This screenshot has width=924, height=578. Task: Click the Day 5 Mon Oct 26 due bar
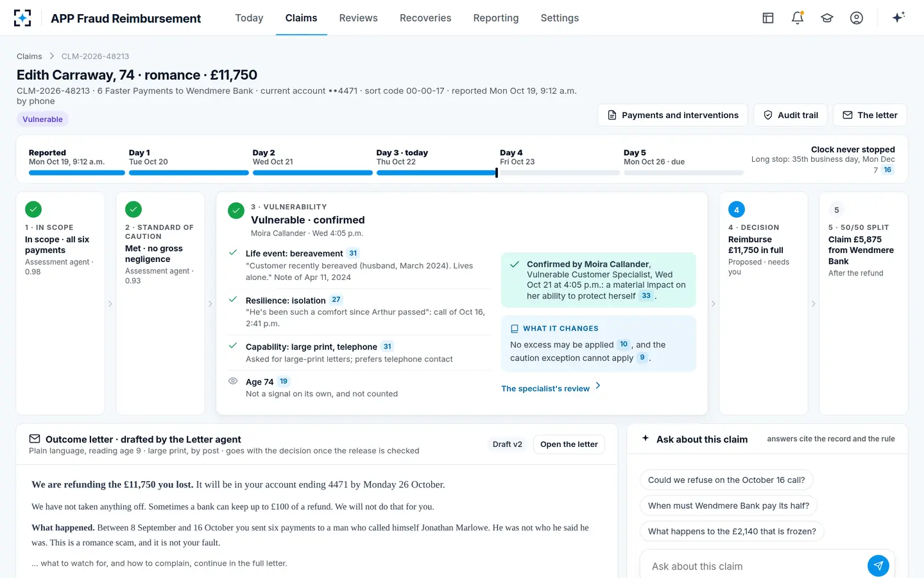683,173
